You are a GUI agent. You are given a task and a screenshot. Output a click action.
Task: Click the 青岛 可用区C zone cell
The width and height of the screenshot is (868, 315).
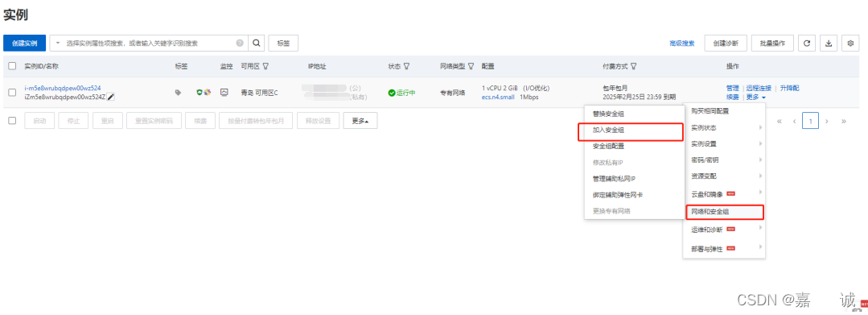pyautogui.click(x=260, y=93)
